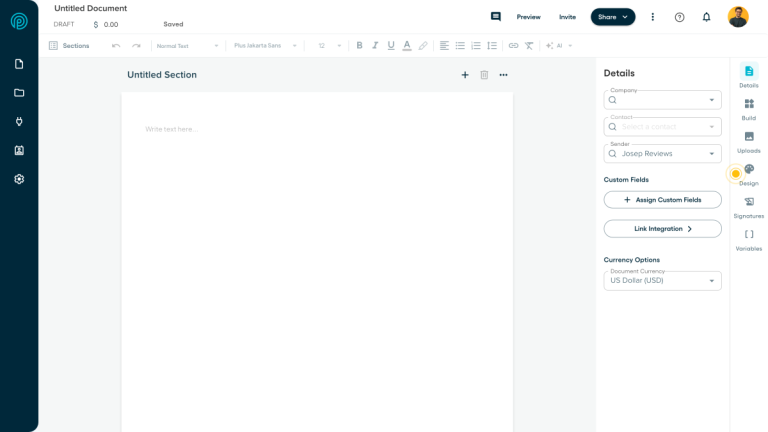Screen dimensions: 768x432
Task: Open the AI assistant dropdown
Action: click(x=559, y=46)
